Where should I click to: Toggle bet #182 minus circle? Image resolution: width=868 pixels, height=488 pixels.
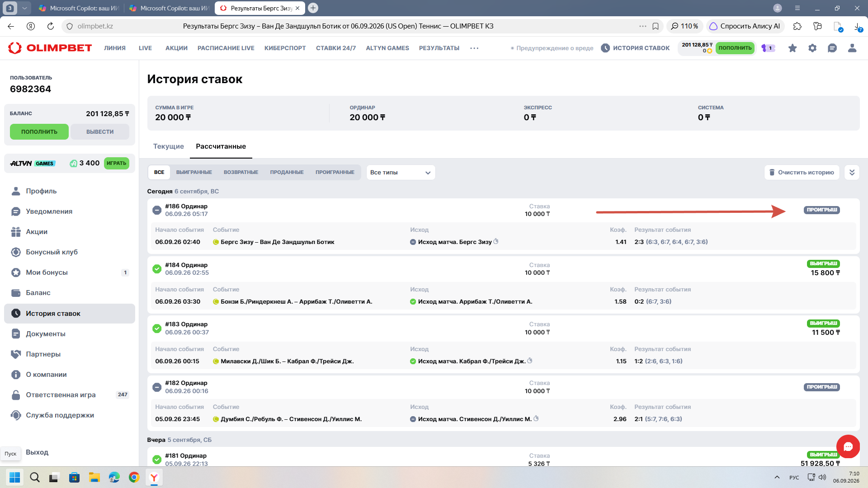pos(157,387)
